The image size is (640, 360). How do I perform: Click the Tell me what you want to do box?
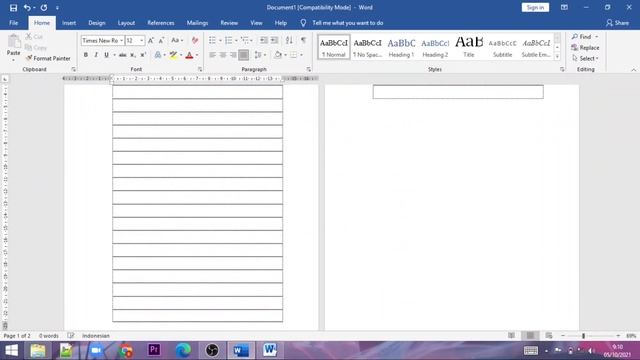tap(348, 23)
